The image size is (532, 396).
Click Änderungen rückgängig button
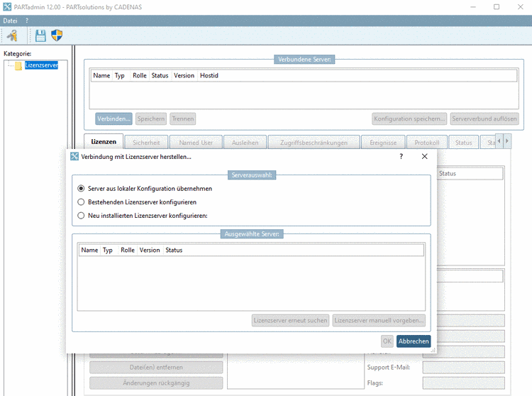(x=156, y=383)
